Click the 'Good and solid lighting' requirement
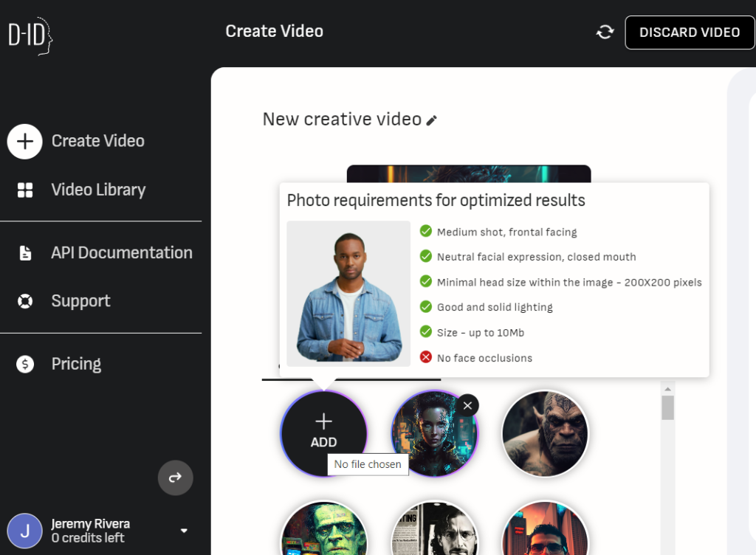The image size is (756, 555). 495,307
